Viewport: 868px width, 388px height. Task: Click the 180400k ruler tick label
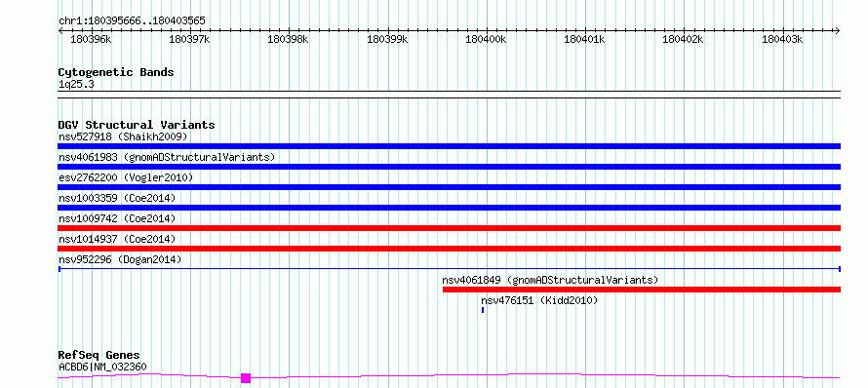[486, 39]
